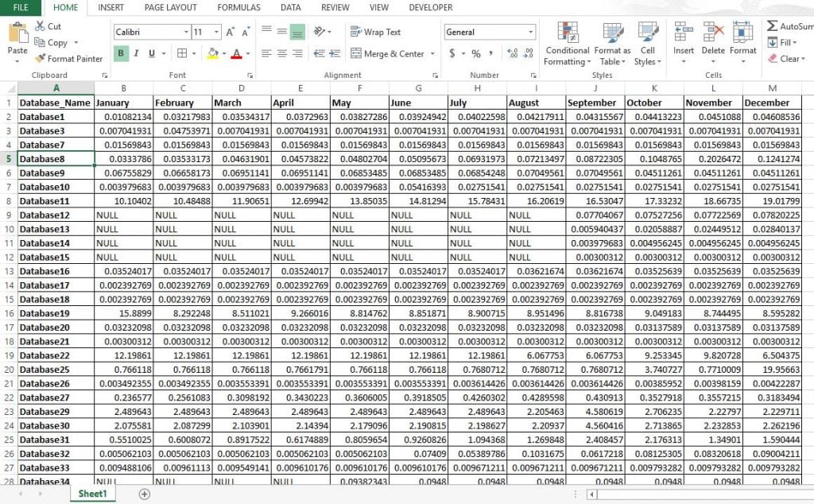Image resolution: width=814 pixels, height=504 pixels.
Task: Click the Insert button in Cells group
Action: pyautogui.click(x=684, y=45)
